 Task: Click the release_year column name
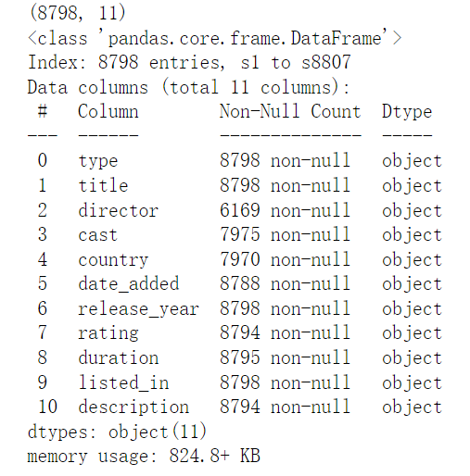pos(138,308)
